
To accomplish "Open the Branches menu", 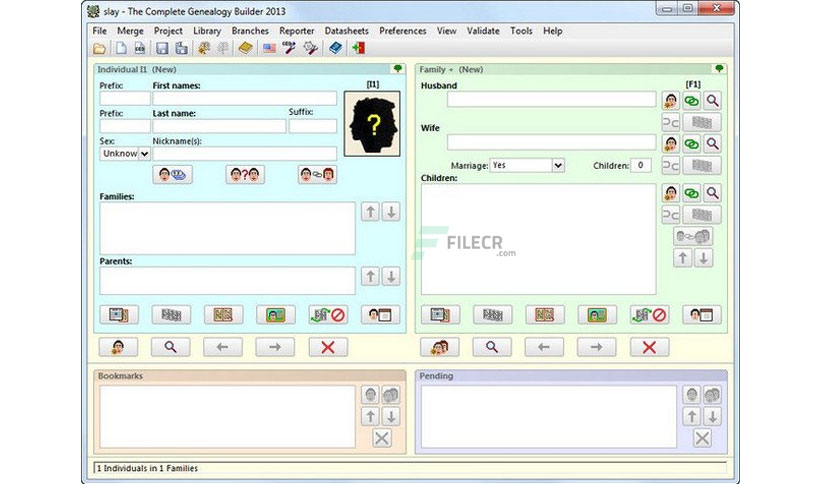I will [250, 31].
